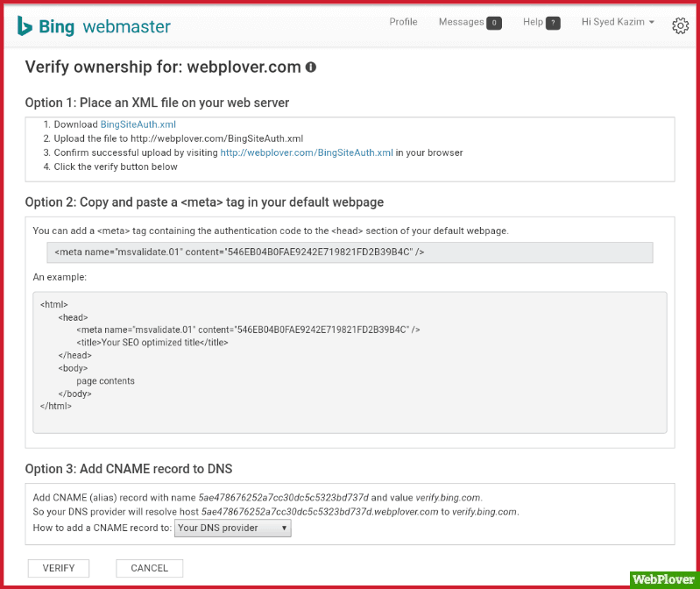Click How to add a CNAME record label

coord(103,528)
